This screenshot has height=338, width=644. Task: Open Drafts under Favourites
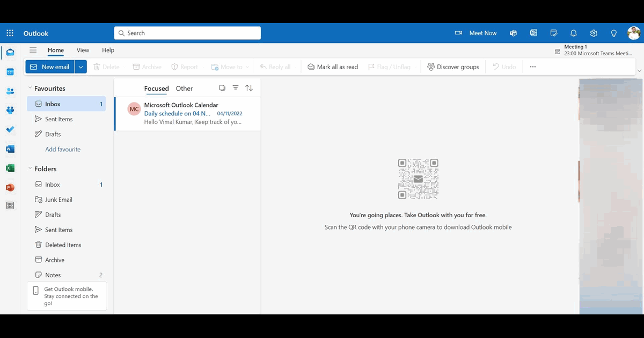click(x=66, y=134)
